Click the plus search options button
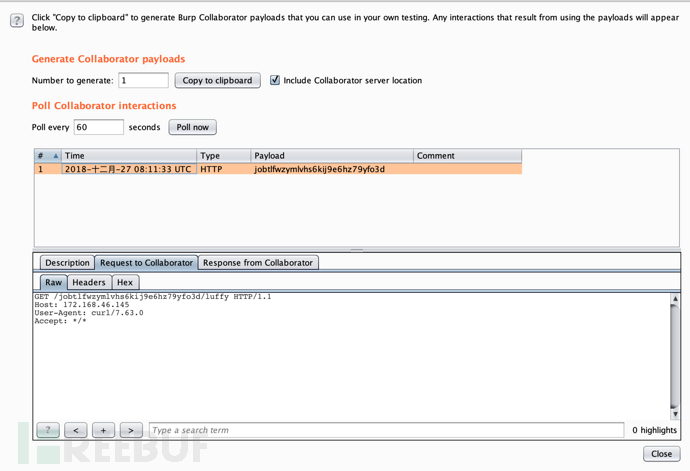This screenshot has width=690, height=471. [x=103, y=430]
